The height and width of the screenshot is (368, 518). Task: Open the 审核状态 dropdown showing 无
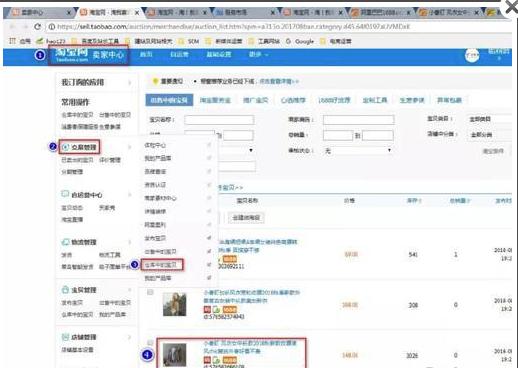[358, 151]
